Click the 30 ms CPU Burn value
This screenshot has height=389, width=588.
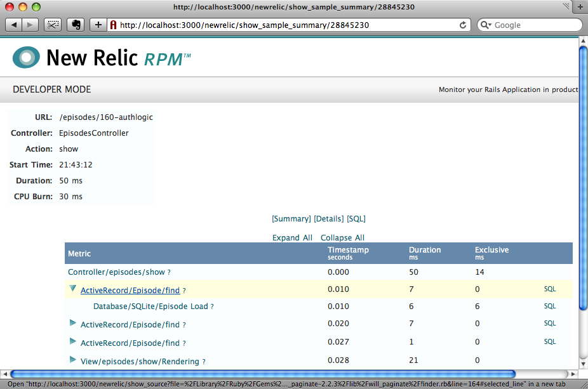[x=71, y=197]
